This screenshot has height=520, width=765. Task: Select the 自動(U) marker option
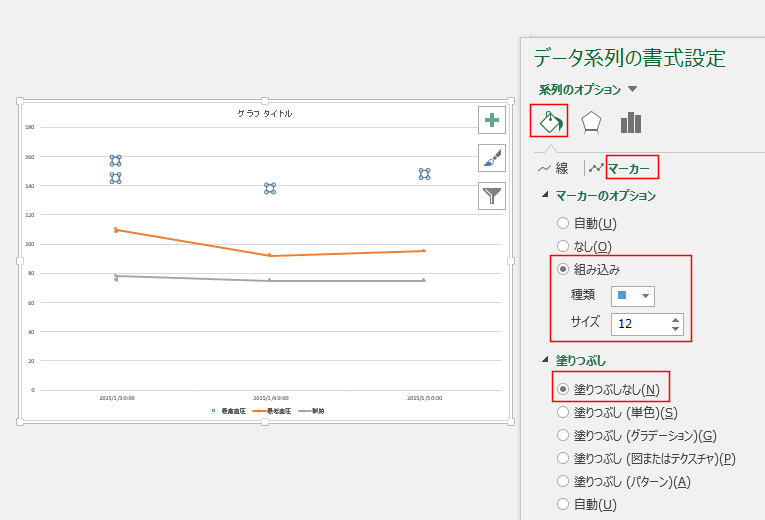tap(564, 223)
